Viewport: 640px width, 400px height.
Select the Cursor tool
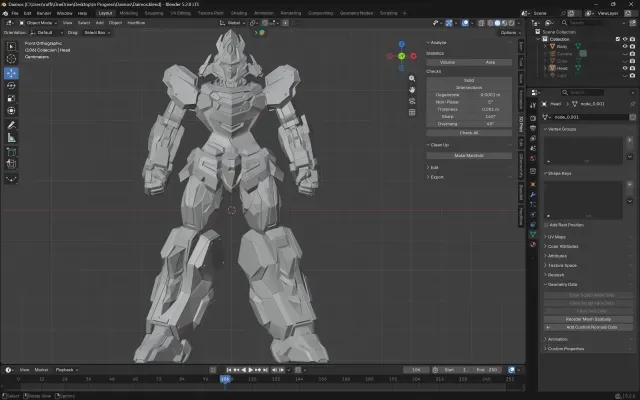click(11, 59)
